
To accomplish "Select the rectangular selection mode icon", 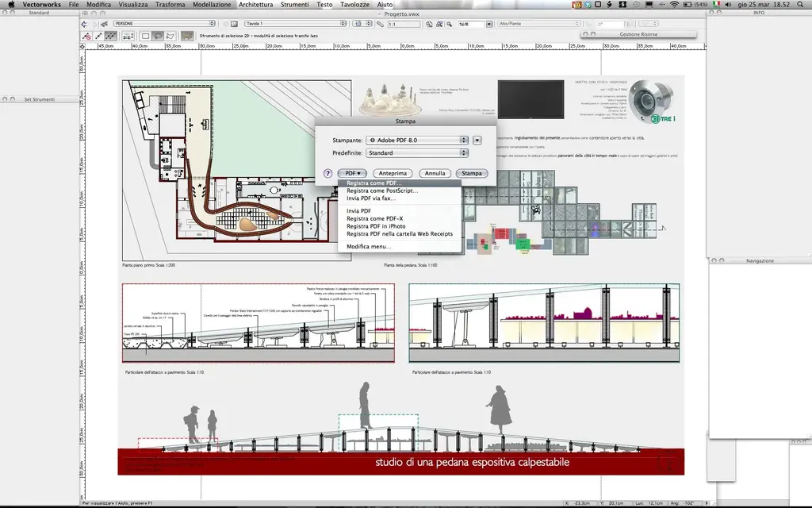I will [146, 36].
